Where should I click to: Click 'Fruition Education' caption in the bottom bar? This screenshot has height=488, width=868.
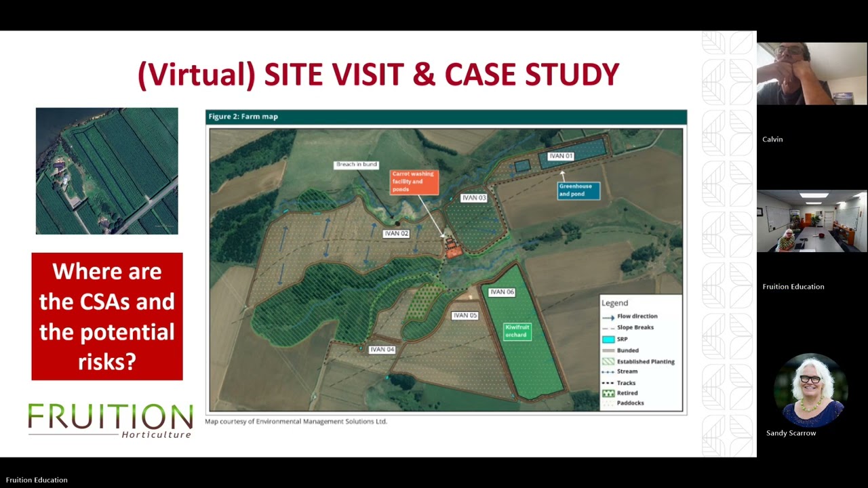click(37, 480)
